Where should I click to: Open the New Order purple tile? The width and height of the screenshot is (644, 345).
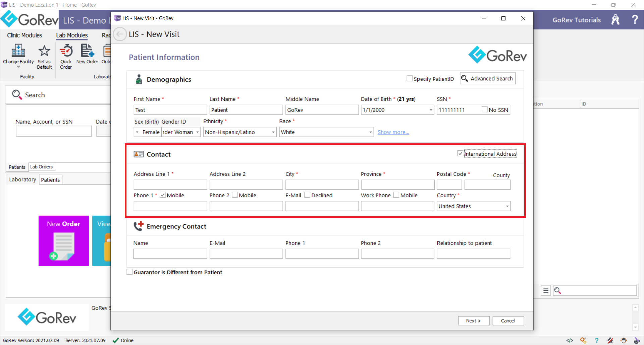pos(64,240)
